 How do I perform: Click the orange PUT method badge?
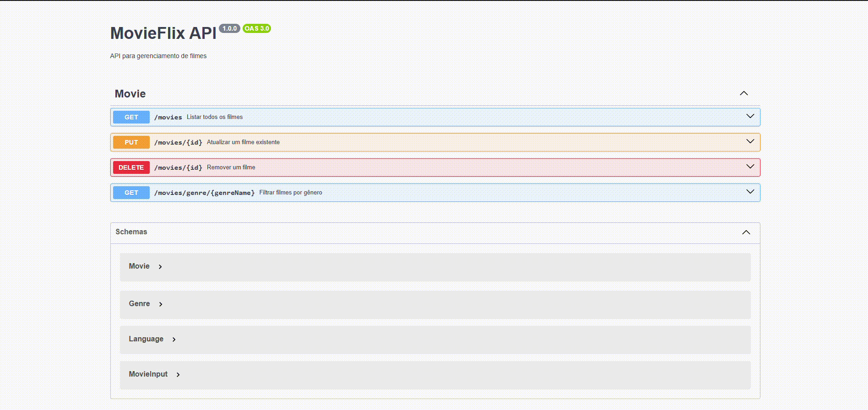[x=131, y=142]
